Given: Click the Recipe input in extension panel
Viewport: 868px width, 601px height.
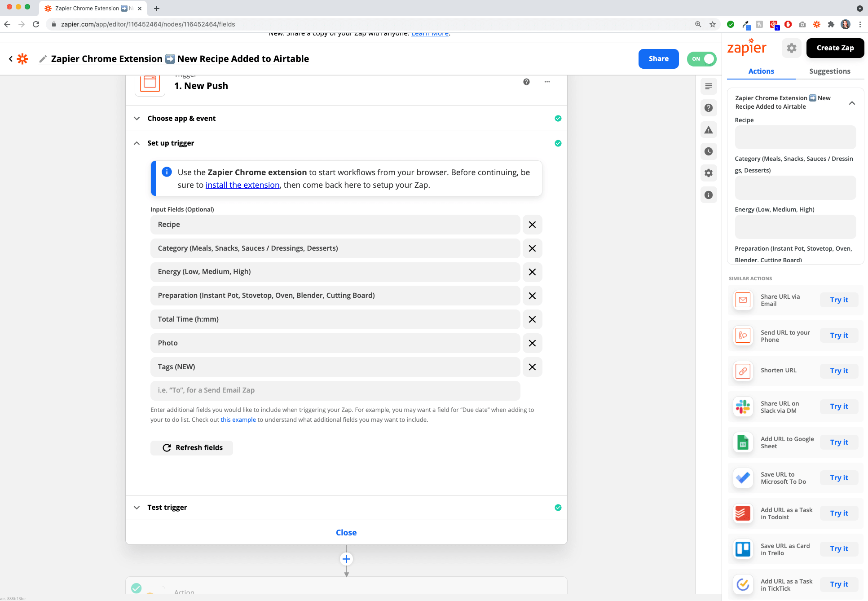Looking at the screenshot, I should point(795,137).
